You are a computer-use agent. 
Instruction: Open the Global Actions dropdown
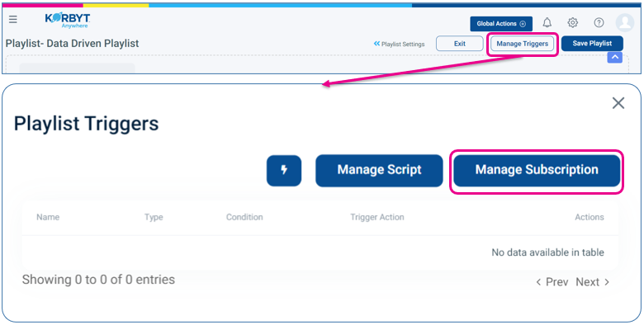tap(501, 24)
